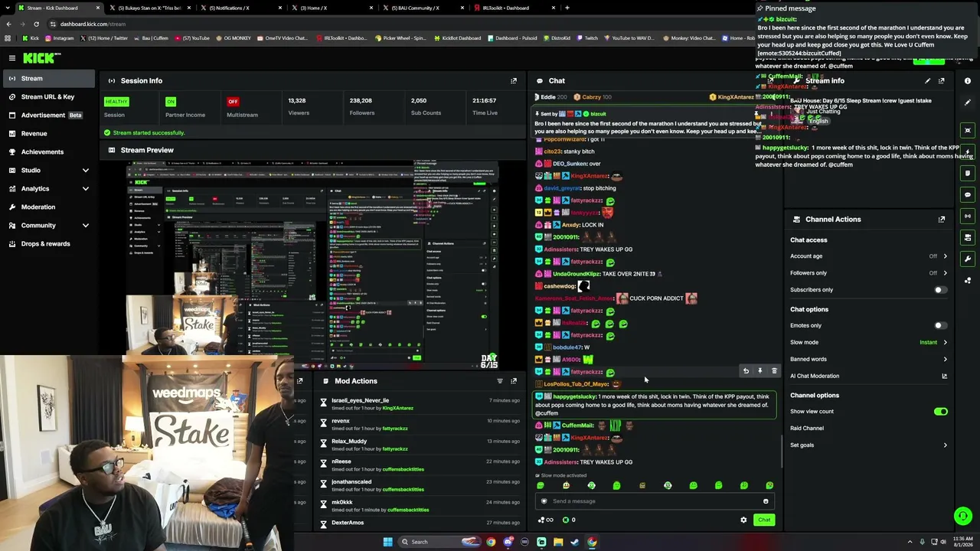Screen dimensions: 980x551
Task: Pop out the Stream info panel
Action: coord(942,80)
